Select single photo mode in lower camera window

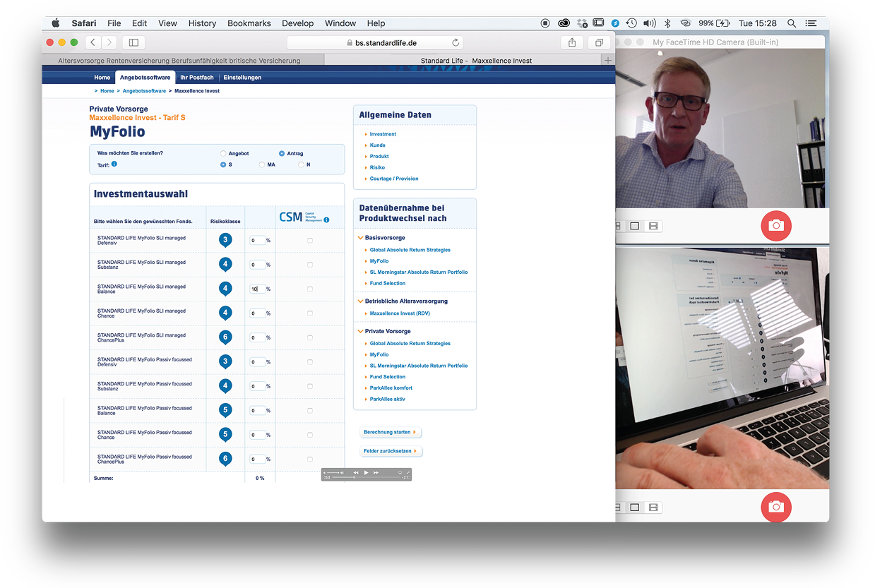pyautogui.click(x=635, y=507)
